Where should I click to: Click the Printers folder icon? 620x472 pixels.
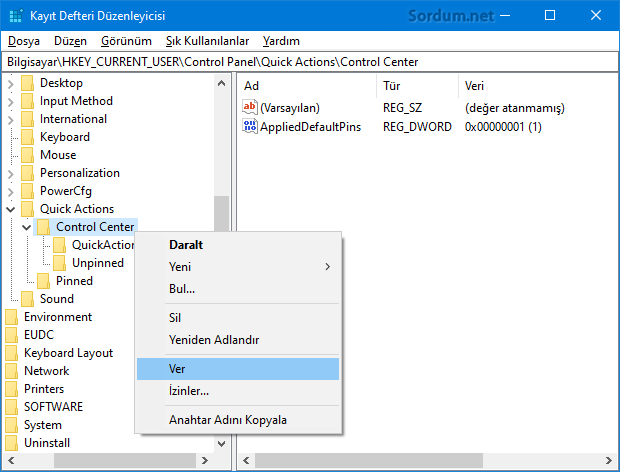12,389
